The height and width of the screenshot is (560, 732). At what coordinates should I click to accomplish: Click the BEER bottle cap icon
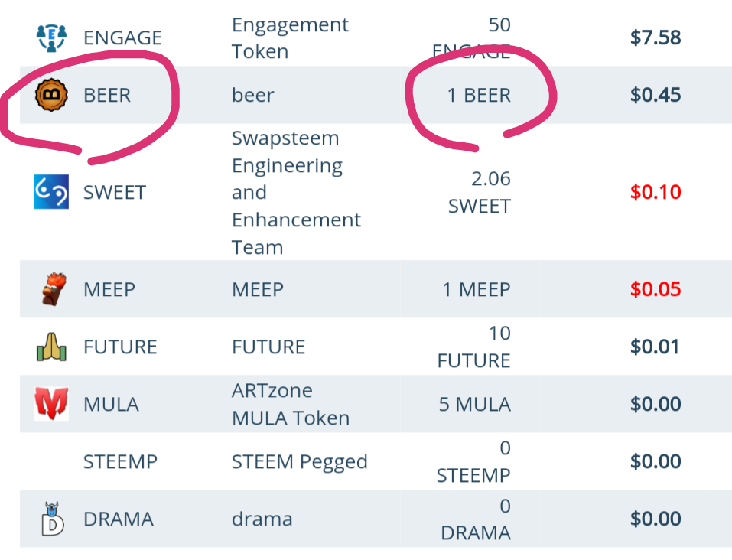tap(52, 95)
